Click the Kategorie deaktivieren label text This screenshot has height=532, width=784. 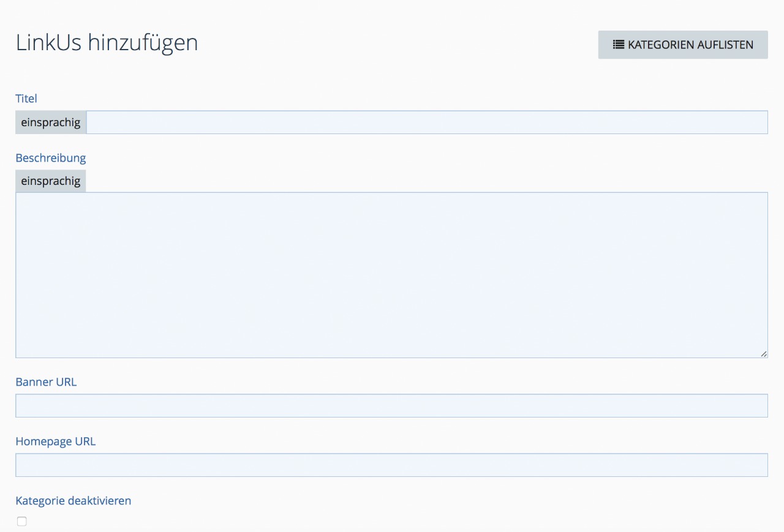(x=73, y=501)
